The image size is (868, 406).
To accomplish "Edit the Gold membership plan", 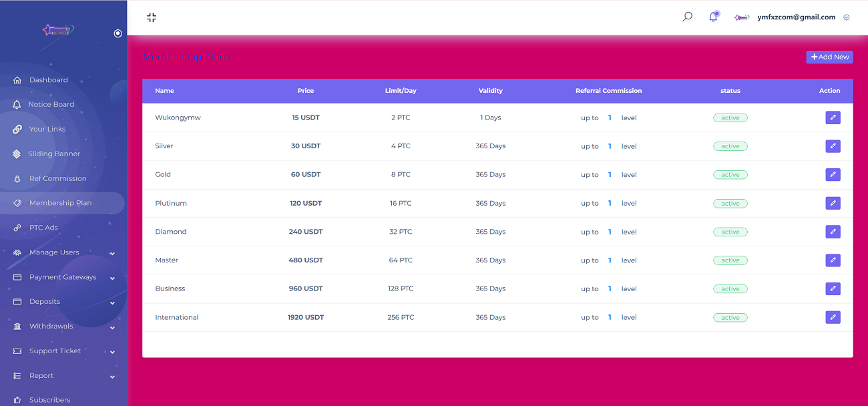I will click(833, 175).
